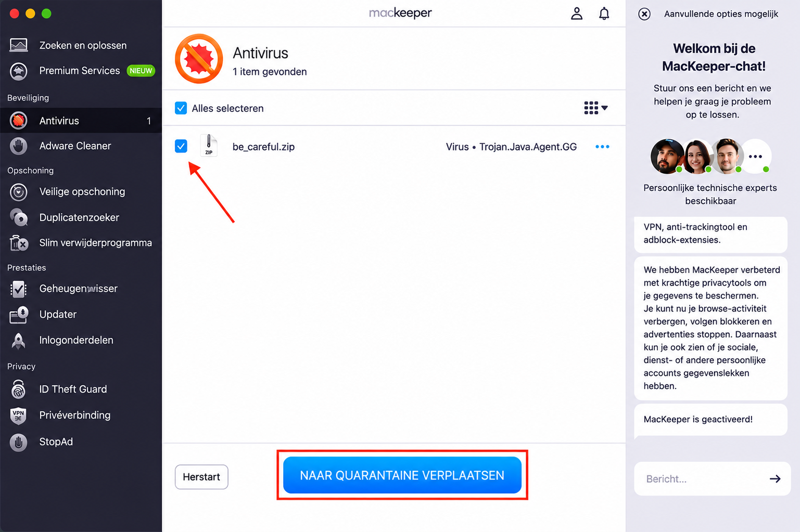
Task: Click the Premium Services icon
Action: [x=19, y=71]
